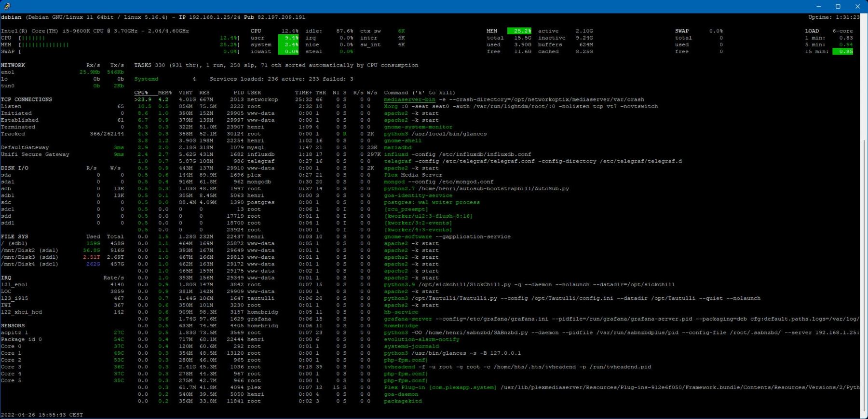This screenshot has height=419, width=868.
Task: Maximize the terminal window
Action: [838, 6]
